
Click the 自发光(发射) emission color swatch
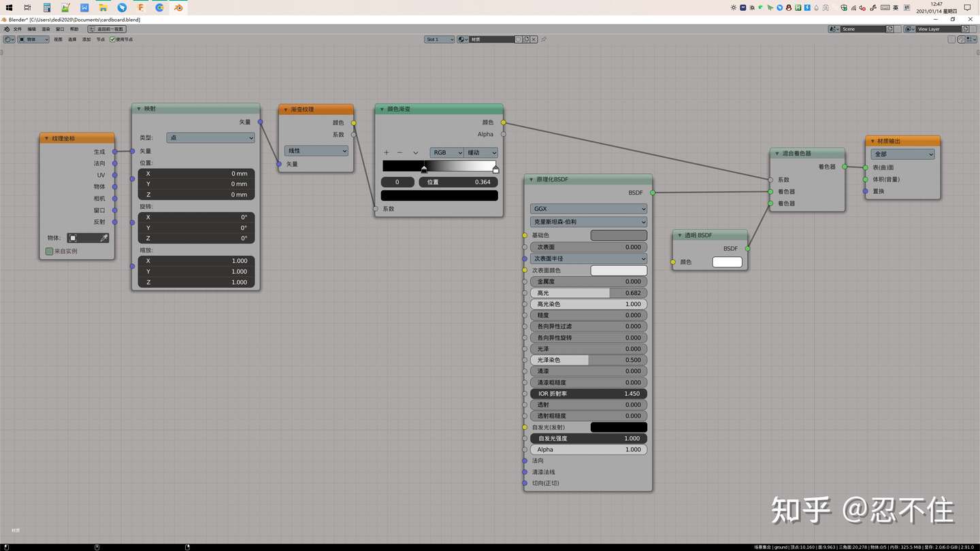619,427
